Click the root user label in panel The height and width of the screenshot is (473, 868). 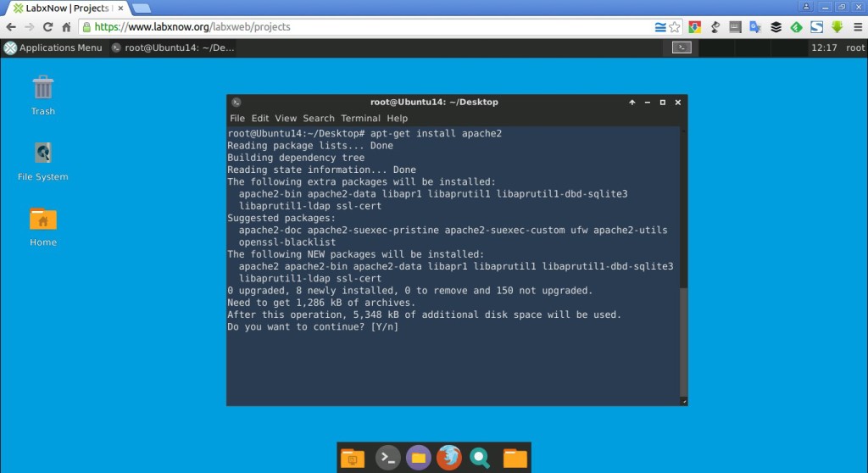click(854, 47)
